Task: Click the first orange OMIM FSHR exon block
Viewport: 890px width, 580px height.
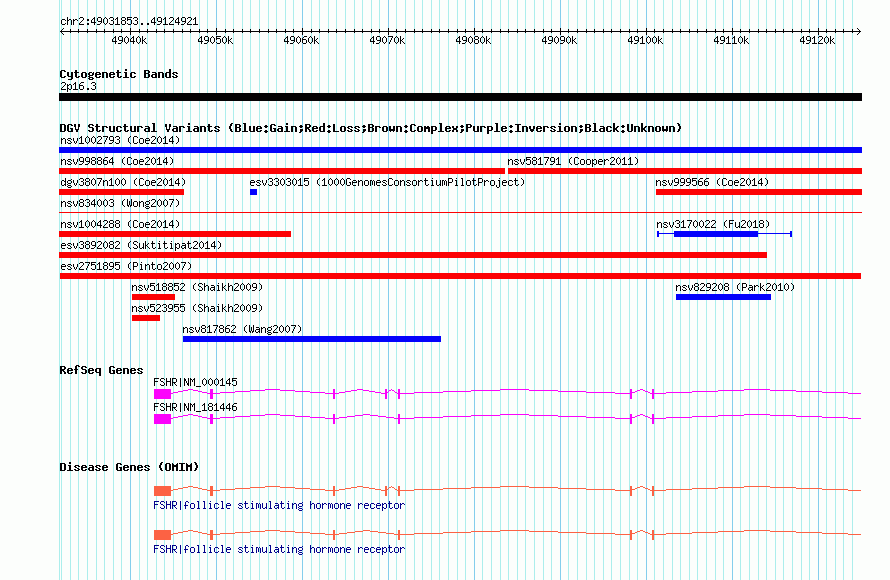Action: click(162, 491)
